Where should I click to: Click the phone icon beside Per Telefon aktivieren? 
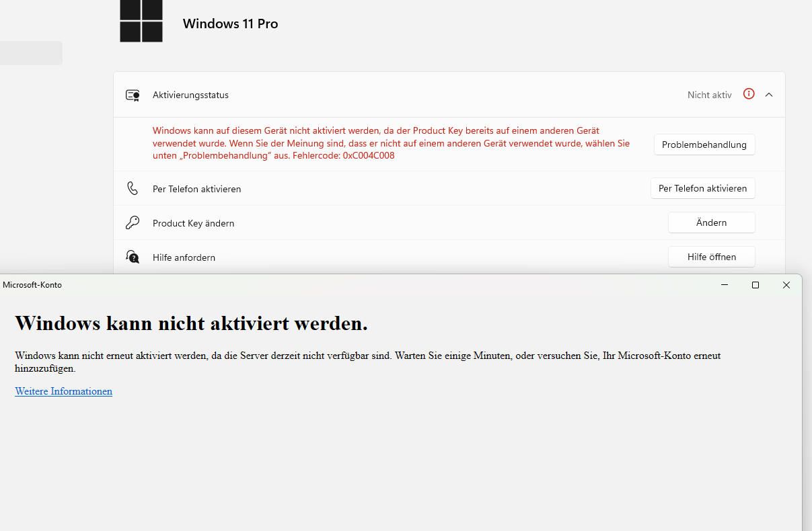coord(133,188)
